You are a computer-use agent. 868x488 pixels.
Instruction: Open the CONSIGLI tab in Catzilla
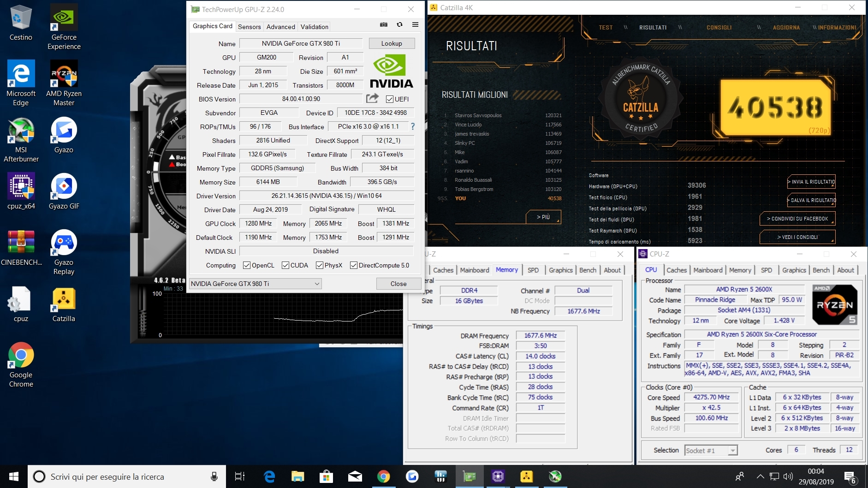pos(719,27)
